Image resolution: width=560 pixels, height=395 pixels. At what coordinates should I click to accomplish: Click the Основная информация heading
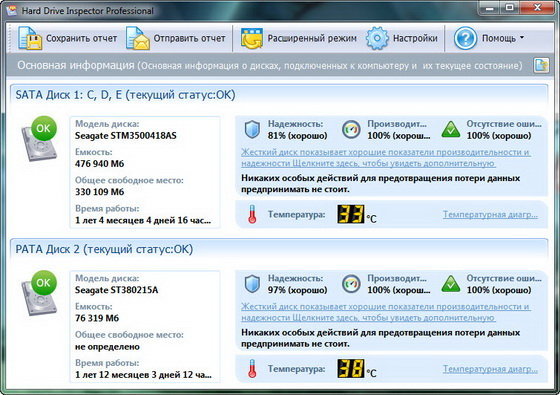76,65
